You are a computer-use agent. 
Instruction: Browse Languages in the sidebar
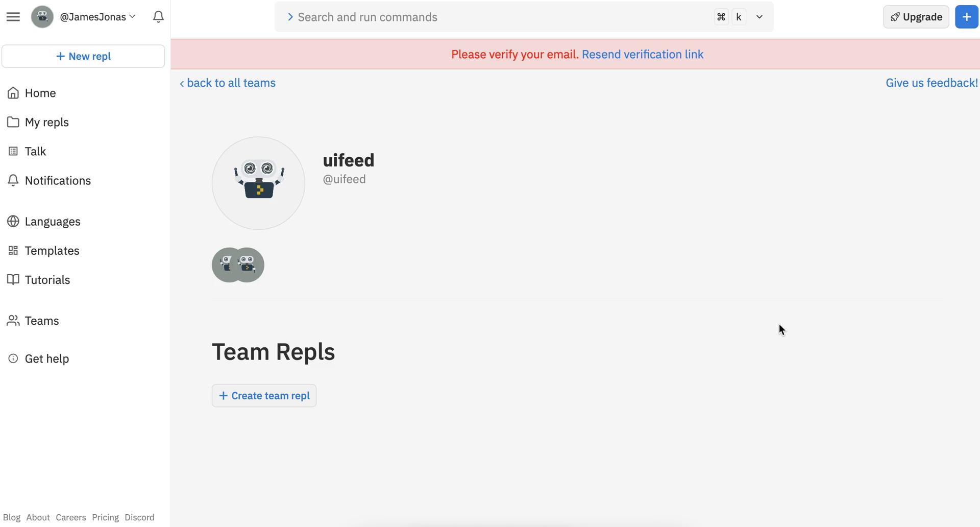53,221
